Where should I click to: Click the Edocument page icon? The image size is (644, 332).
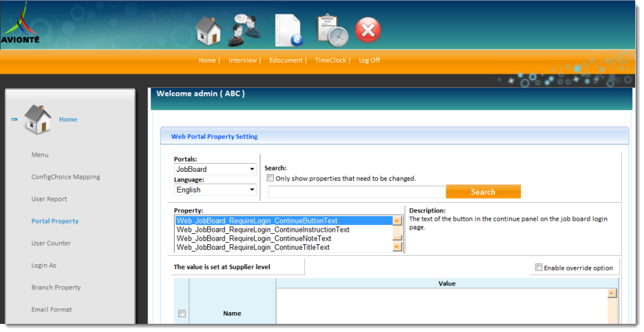pos(288,30)
